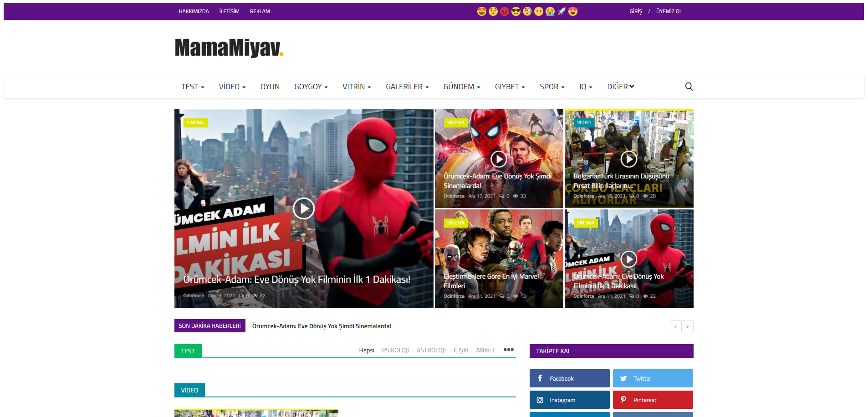Image resolution: width=868 pixels, height=417 pixels.
Task: Play the bottom-right Örümcek-Adam video
Action: click(629, 259)
